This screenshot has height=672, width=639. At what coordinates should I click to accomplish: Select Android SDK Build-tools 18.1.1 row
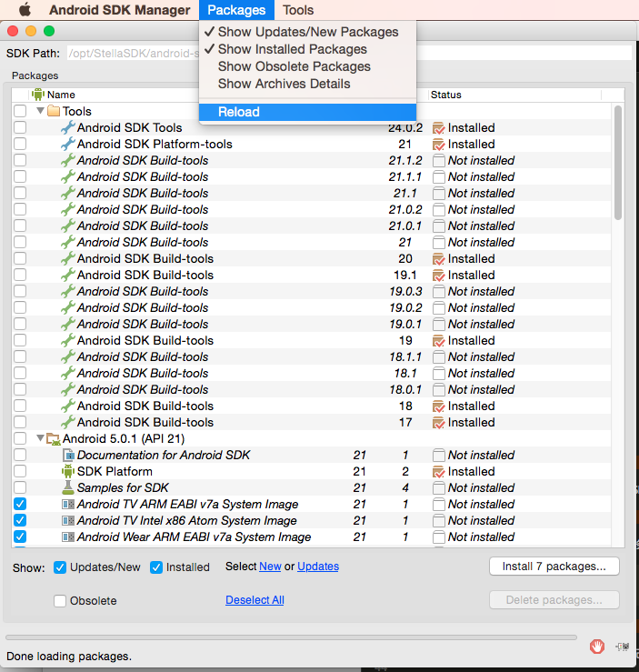point(312,357)
